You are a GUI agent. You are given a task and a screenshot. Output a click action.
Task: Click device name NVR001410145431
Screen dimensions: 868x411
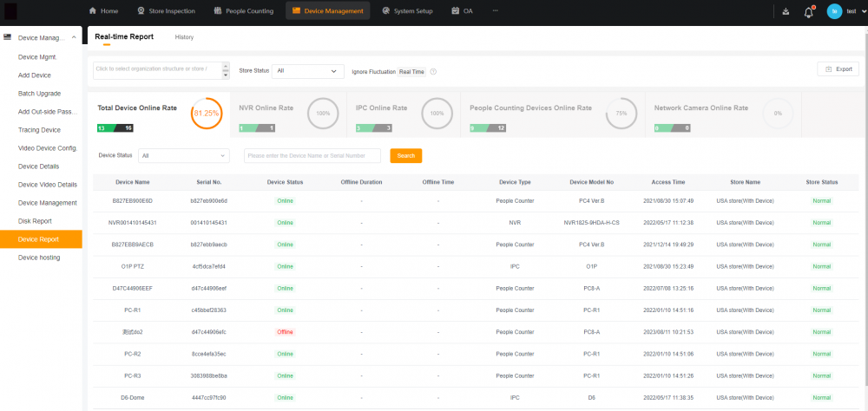[132, 222]
